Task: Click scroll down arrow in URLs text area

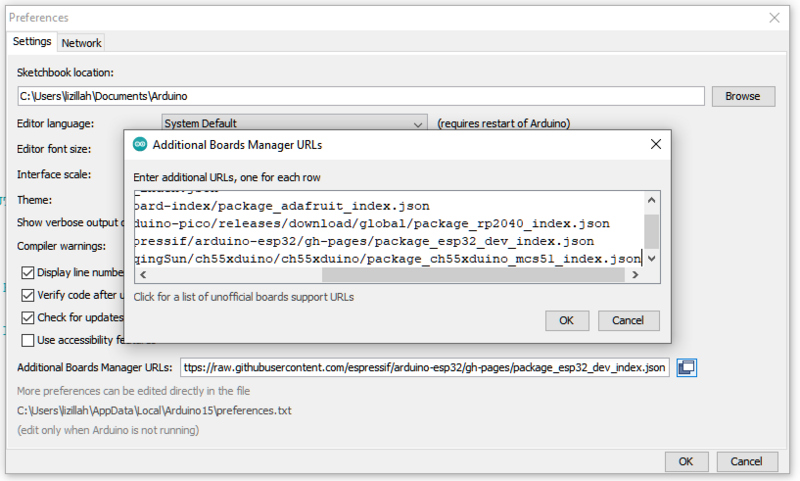Action: tap(652, 259)
